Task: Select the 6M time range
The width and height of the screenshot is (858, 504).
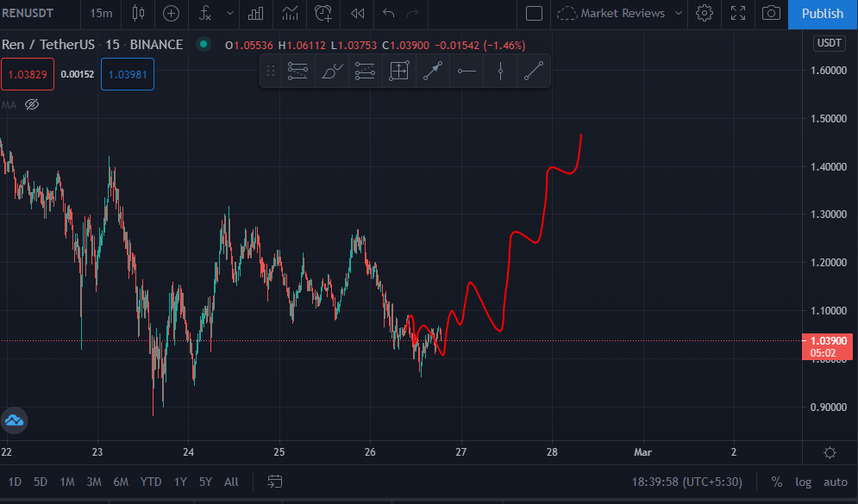Action: [121, 482]
